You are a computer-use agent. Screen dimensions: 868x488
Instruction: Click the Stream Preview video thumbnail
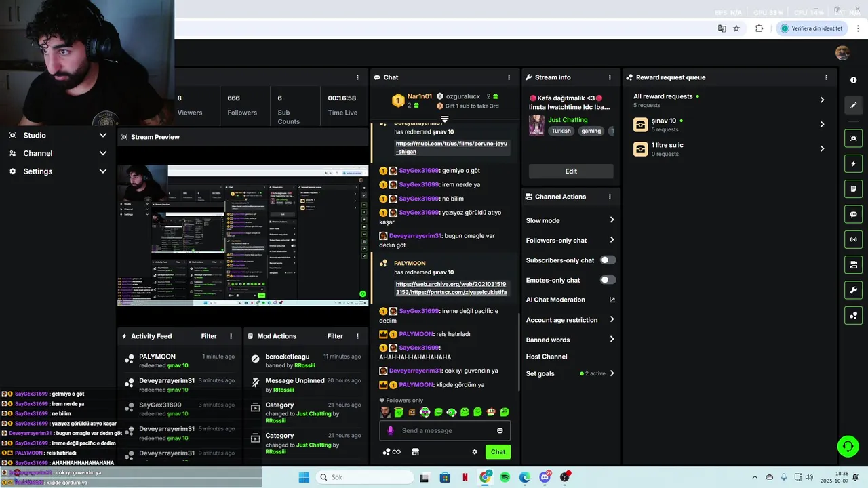243,235
